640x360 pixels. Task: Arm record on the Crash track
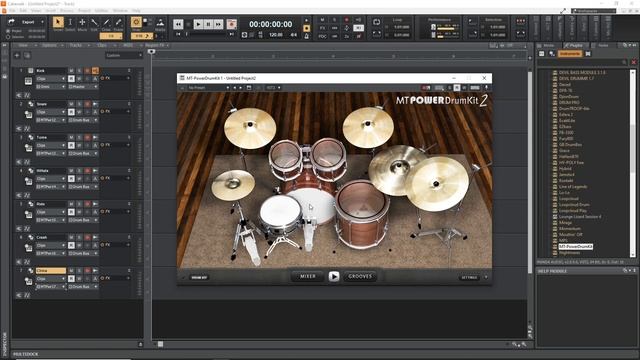click(x=87, y=237)
